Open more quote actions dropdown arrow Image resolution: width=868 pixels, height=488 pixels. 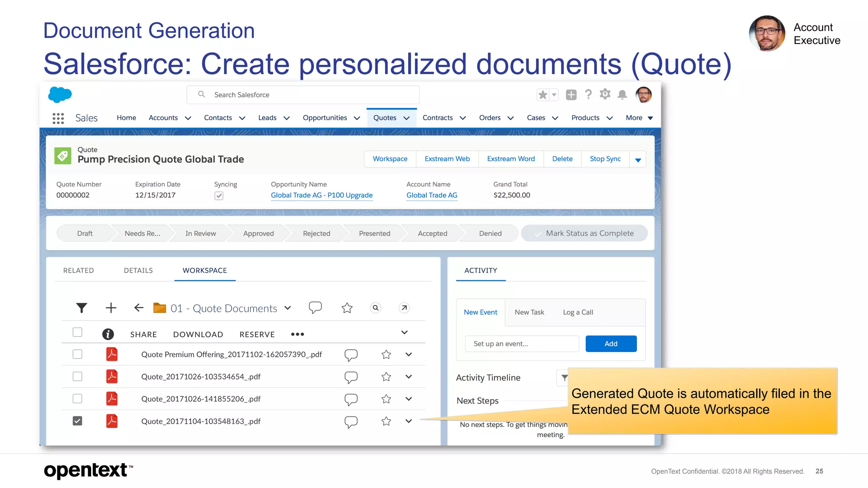tap(638, 160)
